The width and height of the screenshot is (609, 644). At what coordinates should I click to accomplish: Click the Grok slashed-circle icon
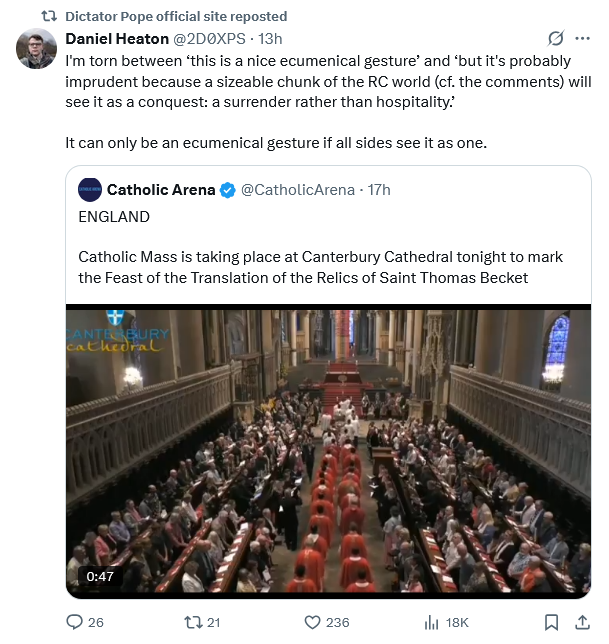coord(556,39)
